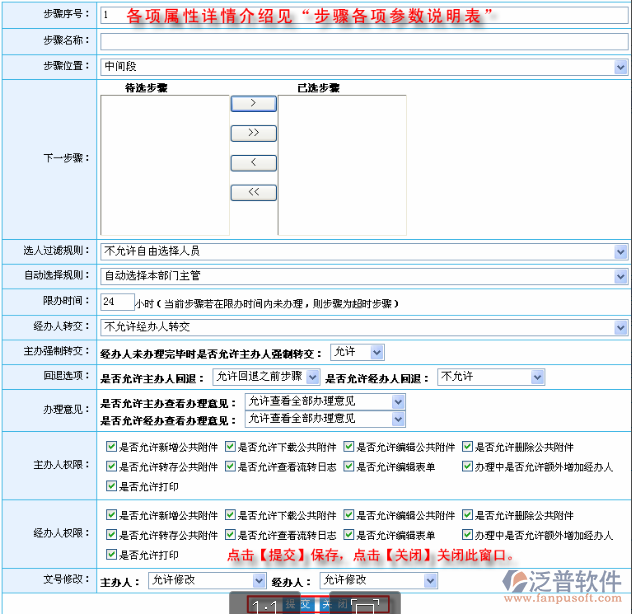Click the 步骤名称 text input field
The image size is (632, 614).
pos(364,41)
